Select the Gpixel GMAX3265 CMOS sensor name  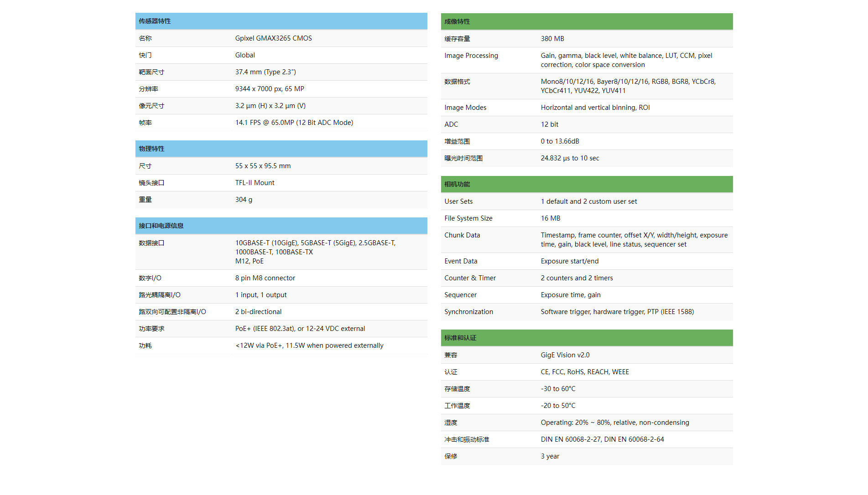(273, 38)
